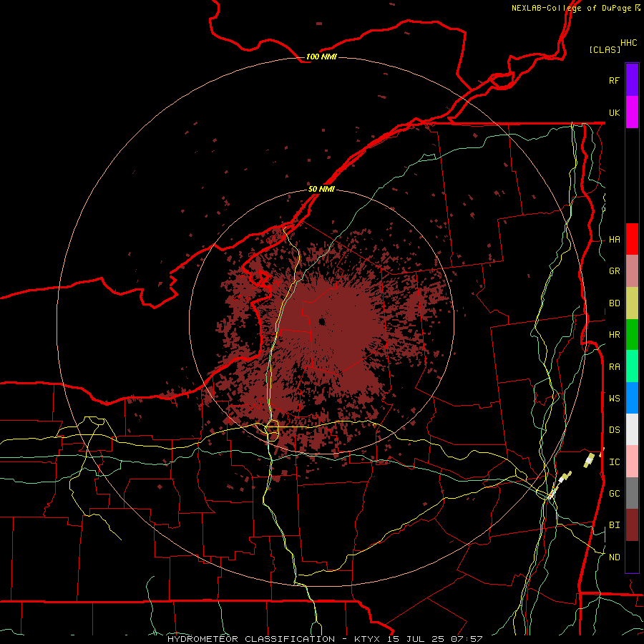Screen dimensions: 644x644
Task: Click the 100 NMI range ring label
Action: pyautogui.click(x=321, y=57)
